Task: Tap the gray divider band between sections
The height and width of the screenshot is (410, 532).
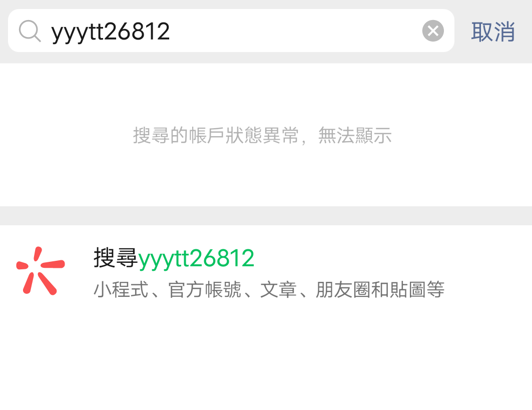Action: [266, 216]
